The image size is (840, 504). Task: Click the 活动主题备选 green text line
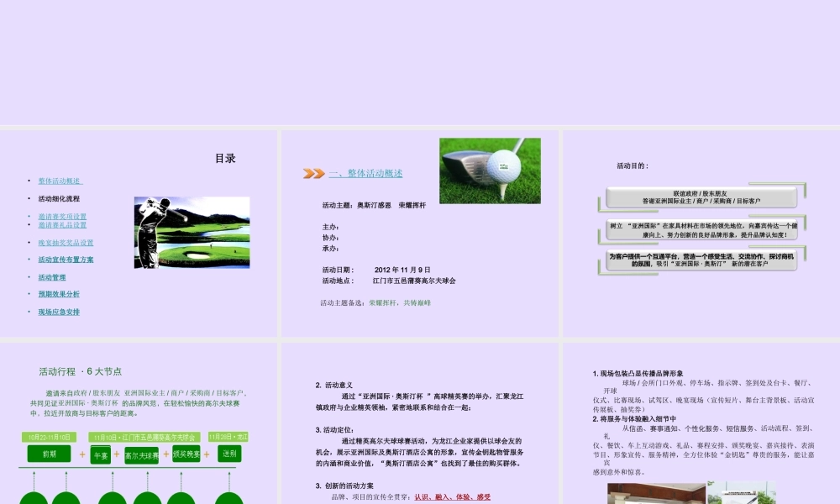pyautogui.click(x=375, y=302)
